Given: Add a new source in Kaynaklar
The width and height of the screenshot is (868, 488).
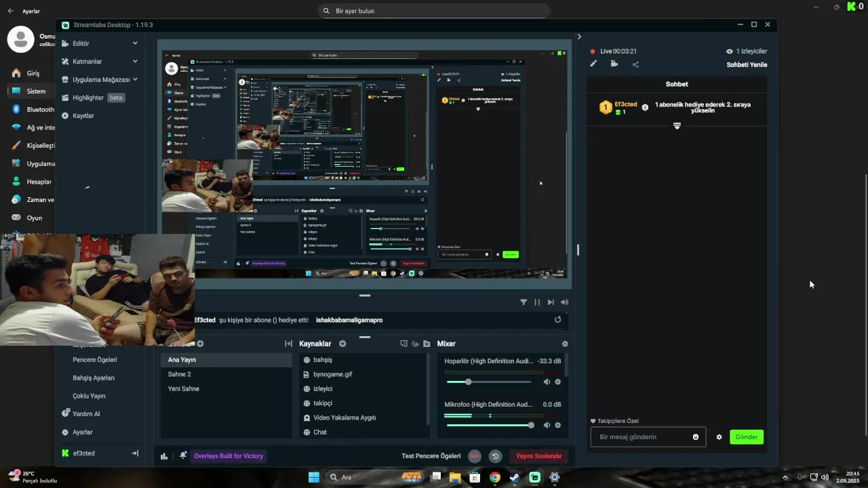Looking at the screenshot, I should 342,344.
